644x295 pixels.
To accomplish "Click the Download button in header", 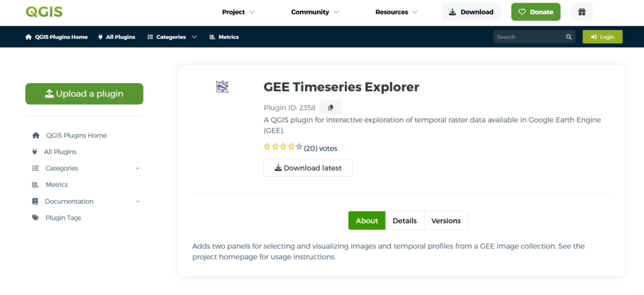I will point(471,12).
